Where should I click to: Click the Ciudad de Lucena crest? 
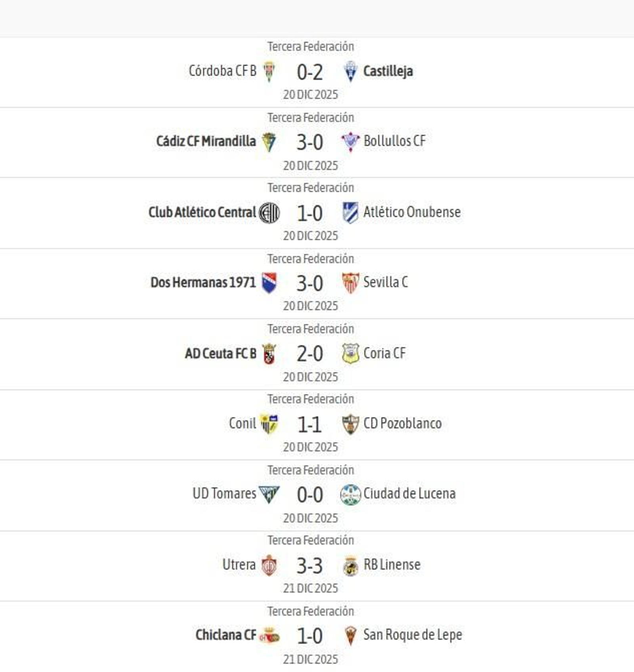351,493
